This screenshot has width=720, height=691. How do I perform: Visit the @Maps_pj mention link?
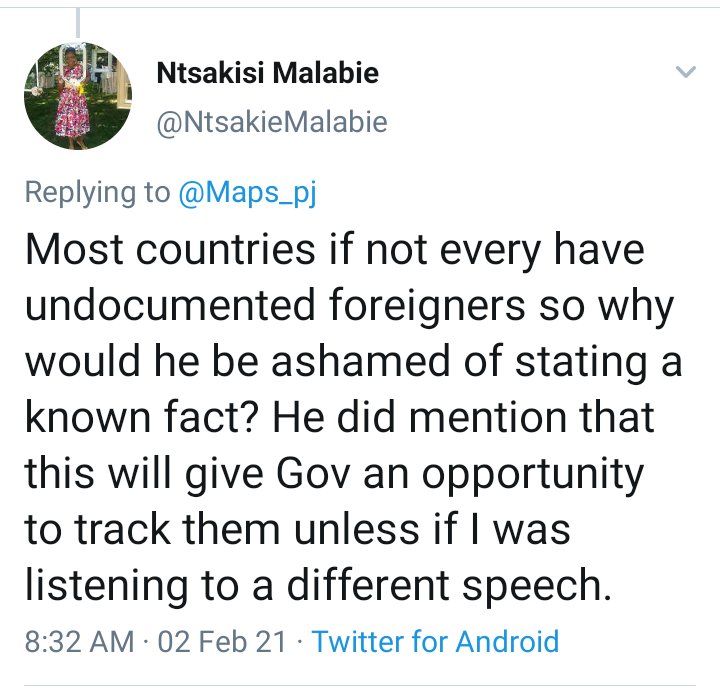(248, 192)
